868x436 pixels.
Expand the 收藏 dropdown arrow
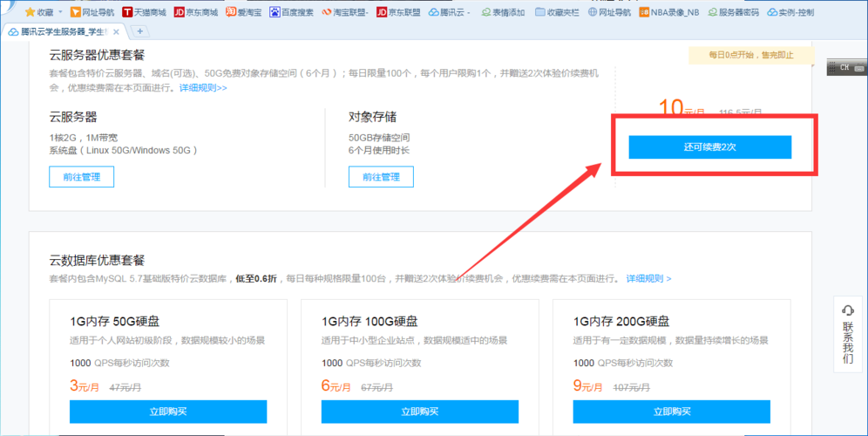point(60,11)
